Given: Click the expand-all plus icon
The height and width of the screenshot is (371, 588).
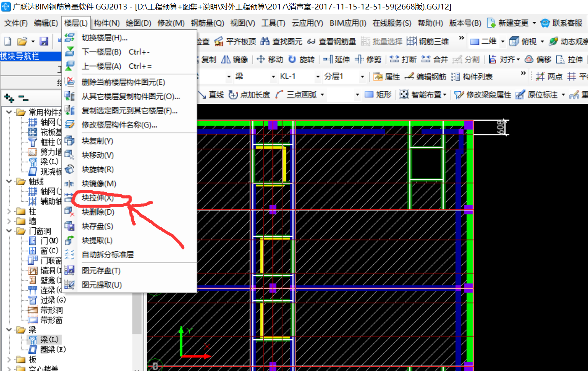Looking at the screenshot, I should (9, 98).
